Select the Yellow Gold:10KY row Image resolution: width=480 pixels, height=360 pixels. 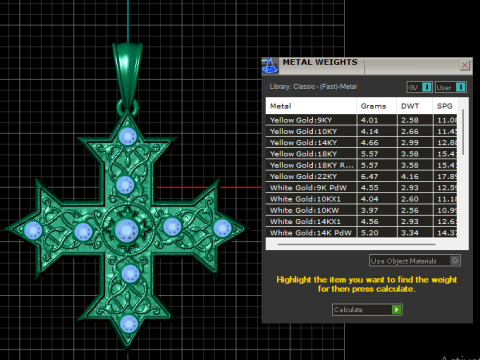361,131
